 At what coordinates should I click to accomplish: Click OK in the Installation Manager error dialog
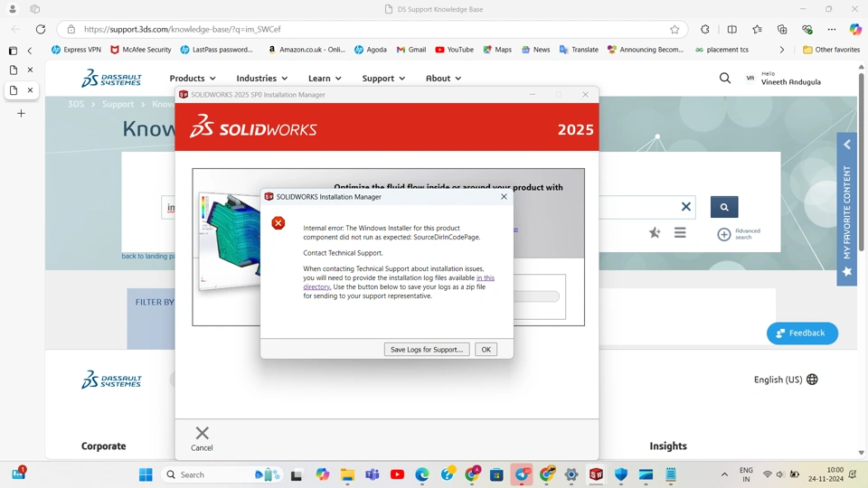(x=486, y=349)
